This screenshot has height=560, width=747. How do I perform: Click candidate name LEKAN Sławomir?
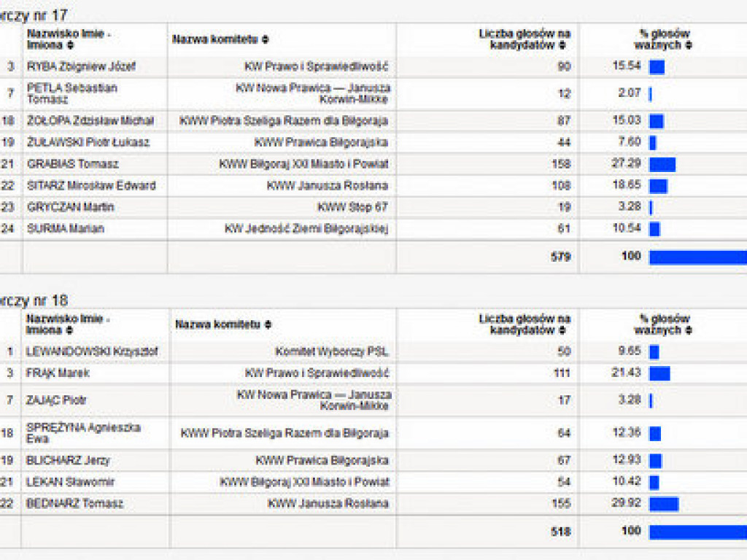pyautogui.click(x=70, y=482)
